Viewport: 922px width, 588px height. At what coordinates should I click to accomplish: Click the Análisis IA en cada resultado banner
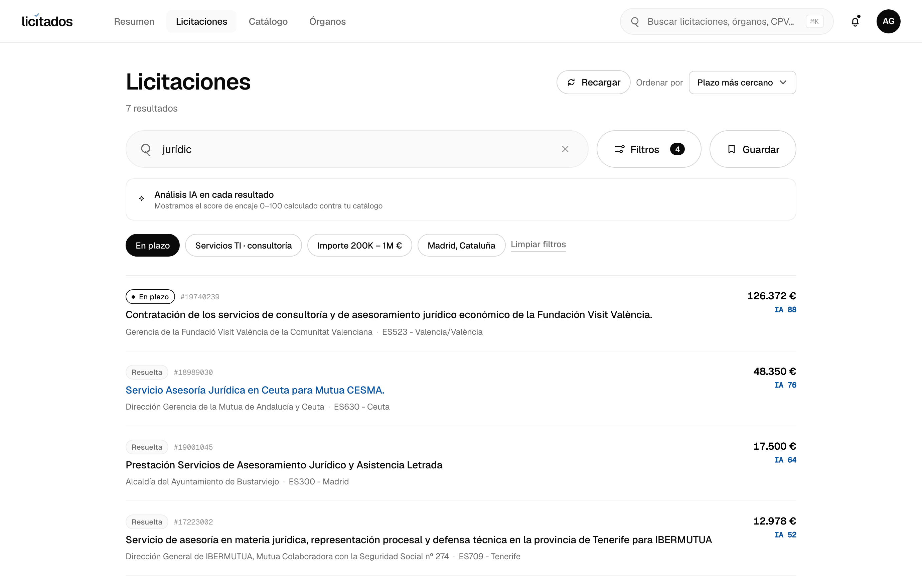point(461,199)
